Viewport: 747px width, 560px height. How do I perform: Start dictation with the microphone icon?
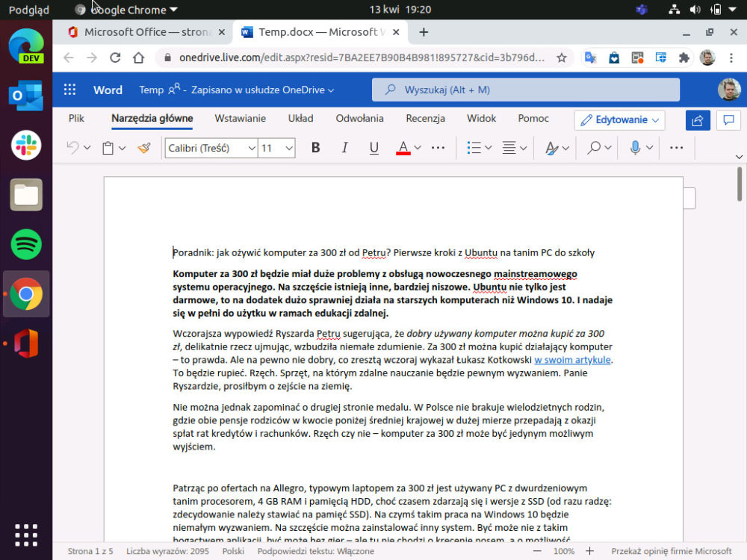click(634, 148)
